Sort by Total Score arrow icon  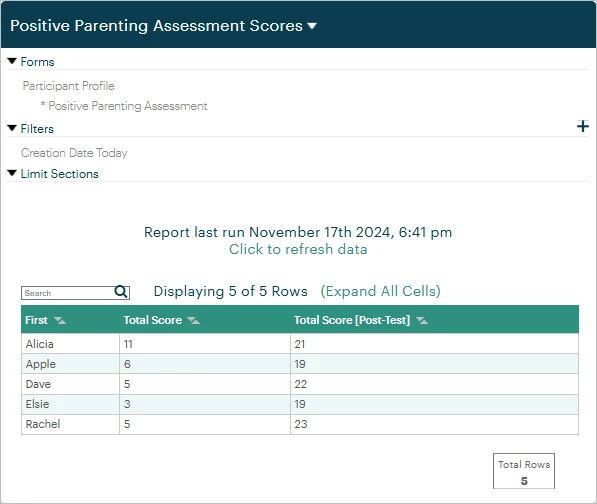click(x=194, y=320)
